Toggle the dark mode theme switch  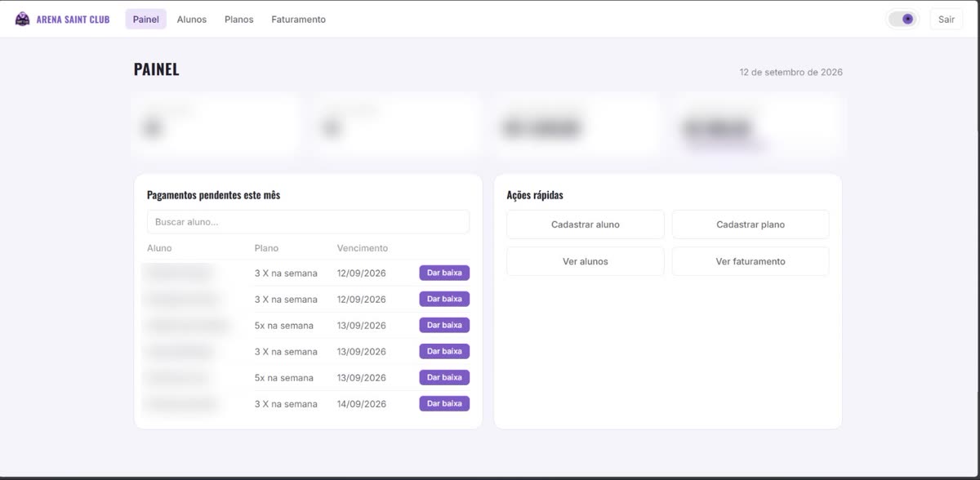[x=902, y=19]
